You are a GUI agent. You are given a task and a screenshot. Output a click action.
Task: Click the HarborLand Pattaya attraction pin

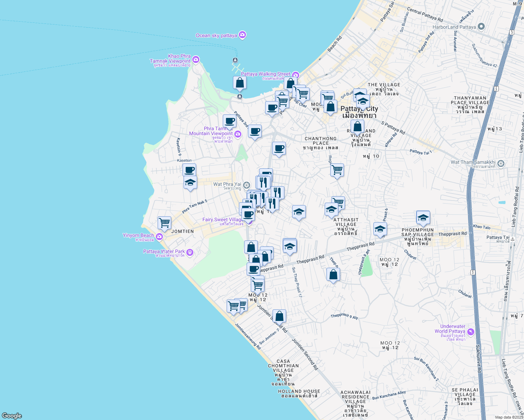[481, 27]
